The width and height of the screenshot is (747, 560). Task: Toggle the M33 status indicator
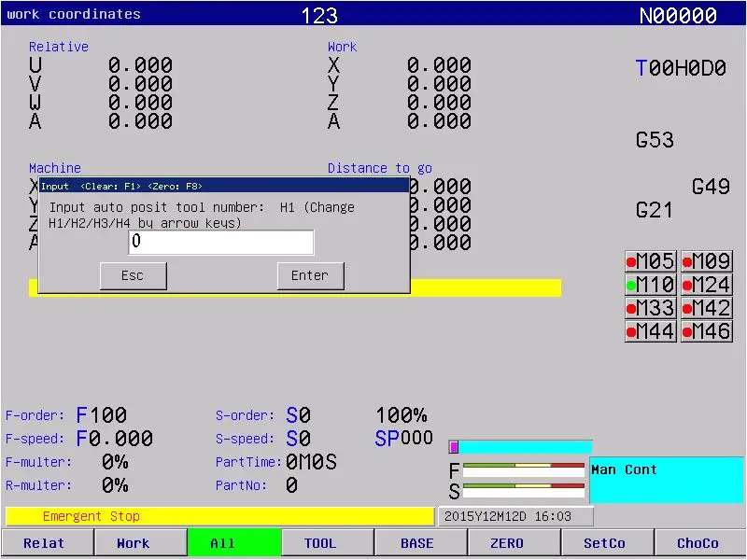(x=650, y=308)
